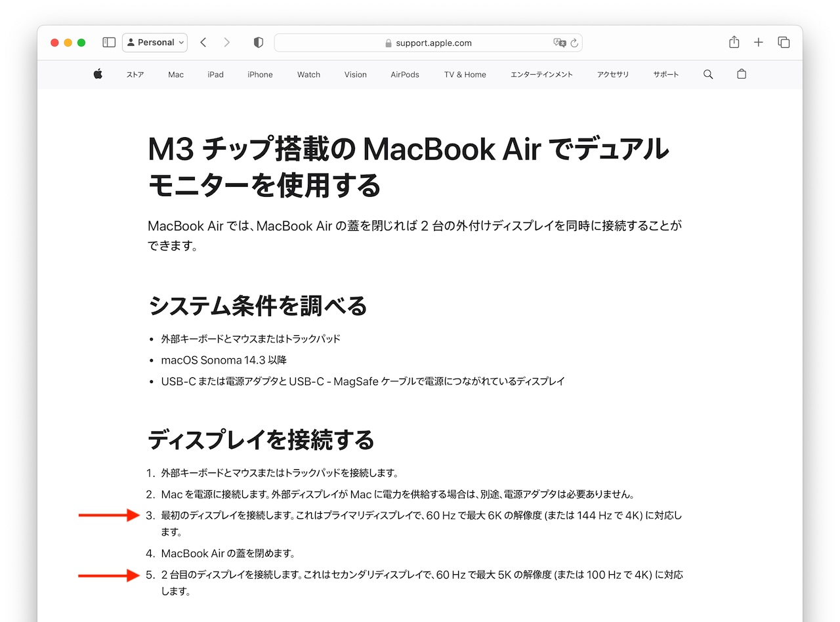Click the macOS Sonoma 14.3 以降 bullet
Image resolution: width=840 pixels, height=622 pixels.
click(224, 360)
